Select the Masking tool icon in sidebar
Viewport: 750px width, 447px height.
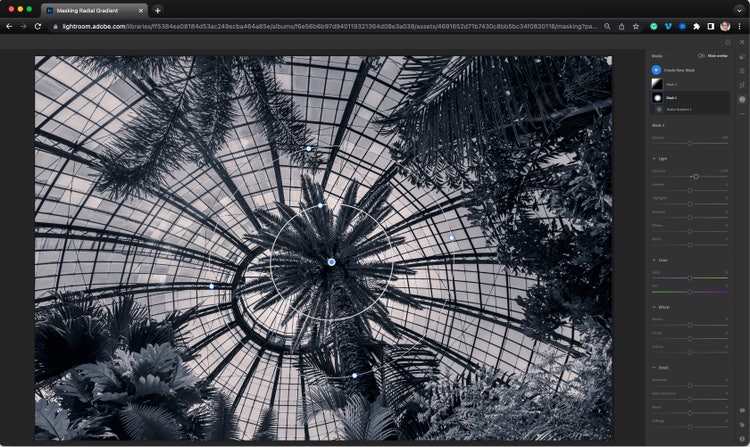(x=742, y=99)
